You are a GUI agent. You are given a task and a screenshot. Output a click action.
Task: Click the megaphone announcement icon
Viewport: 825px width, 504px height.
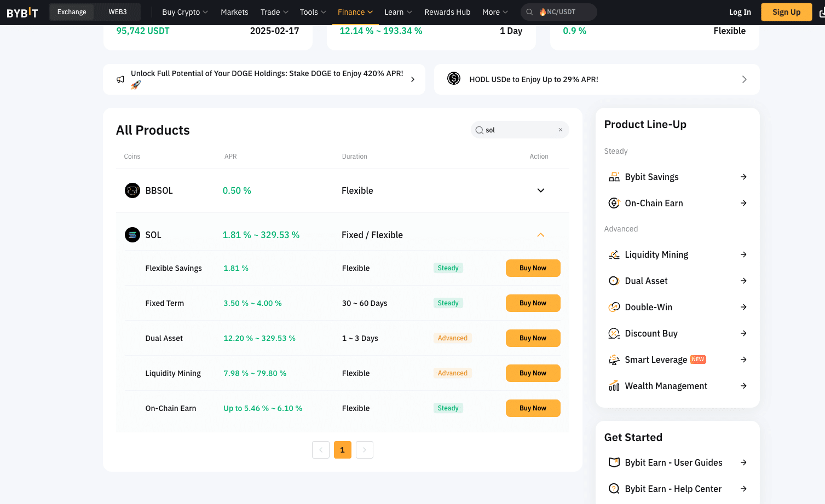click(120, 79)
